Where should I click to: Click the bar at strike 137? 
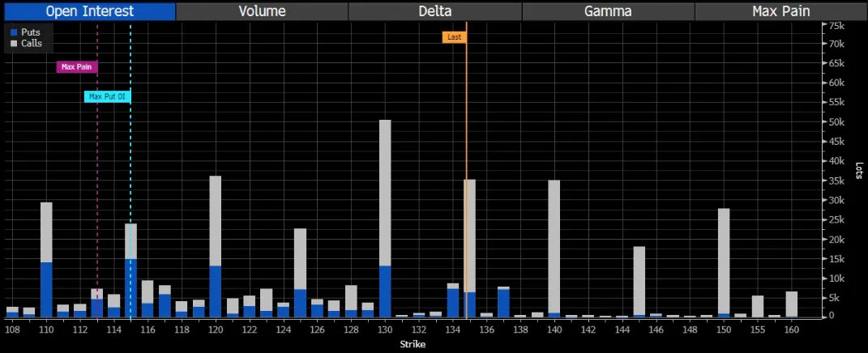click(503, 302)
